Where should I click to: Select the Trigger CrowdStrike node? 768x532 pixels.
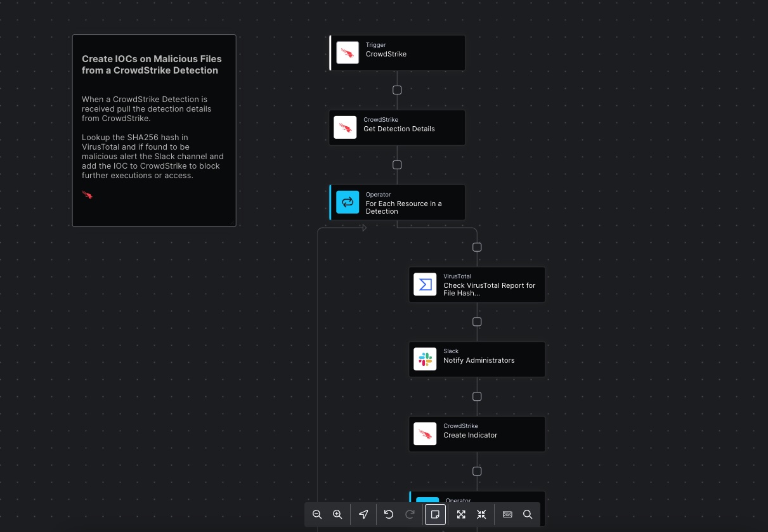(397, 53)
